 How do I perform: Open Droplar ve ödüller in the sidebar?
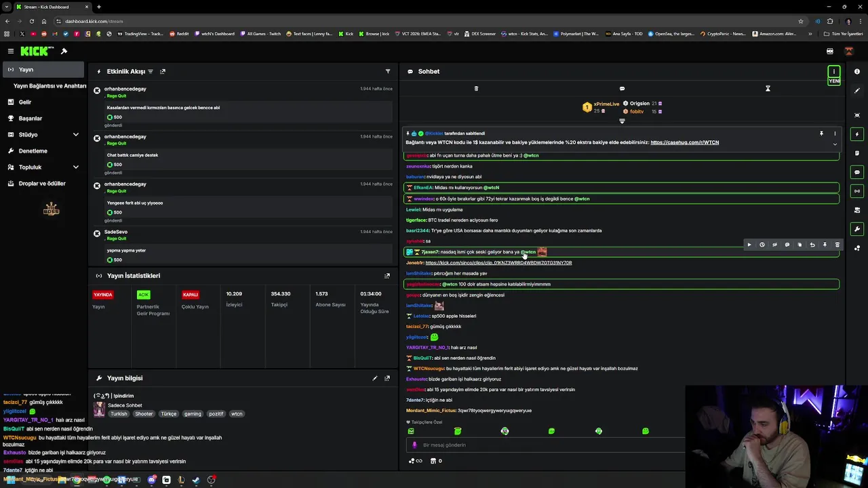point(42,184)
